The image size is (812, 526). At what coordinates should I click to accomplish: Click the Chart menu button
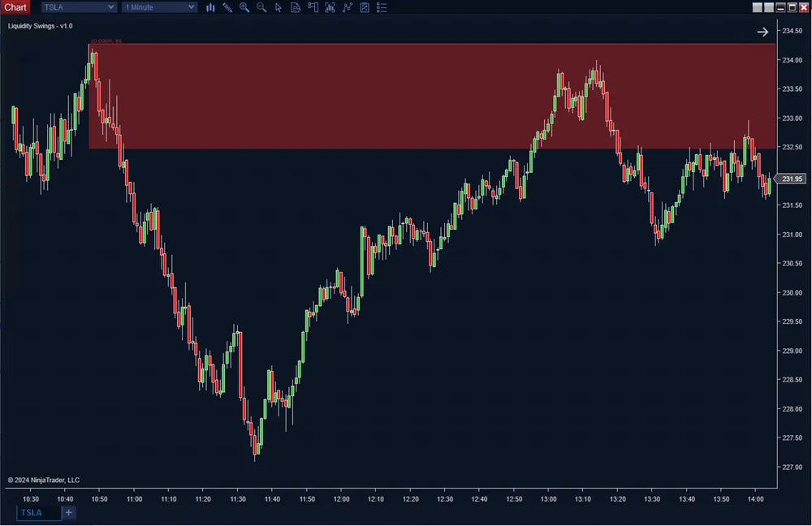15,6
